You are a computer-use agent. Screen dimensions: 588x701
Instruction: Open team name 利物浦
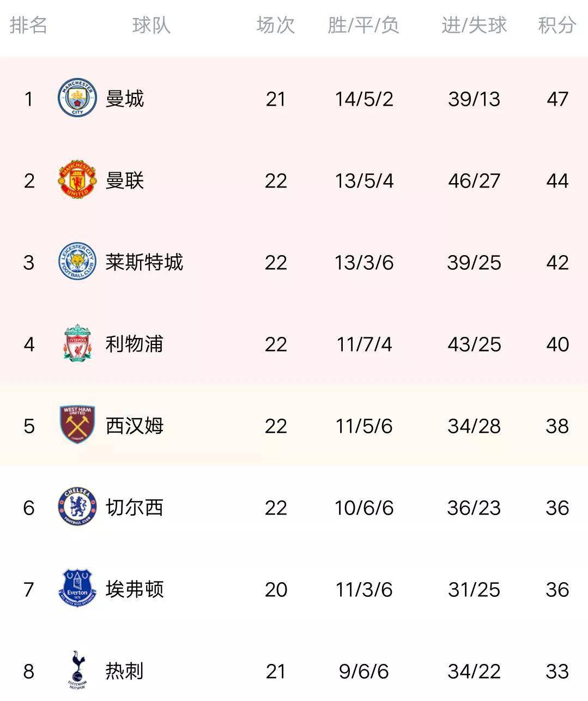tap(135, 344)
